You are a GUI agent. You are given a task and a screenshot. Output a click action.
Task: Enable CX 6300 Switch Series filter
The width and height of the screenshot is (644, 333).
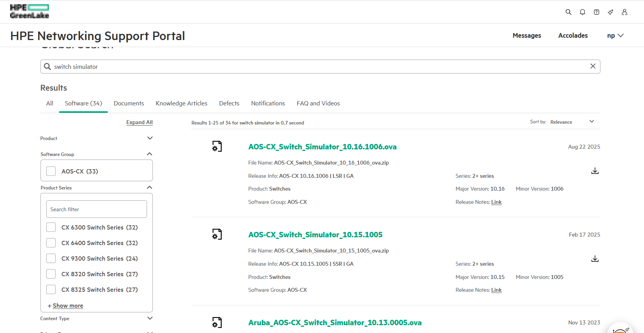[x=51, y=227]
